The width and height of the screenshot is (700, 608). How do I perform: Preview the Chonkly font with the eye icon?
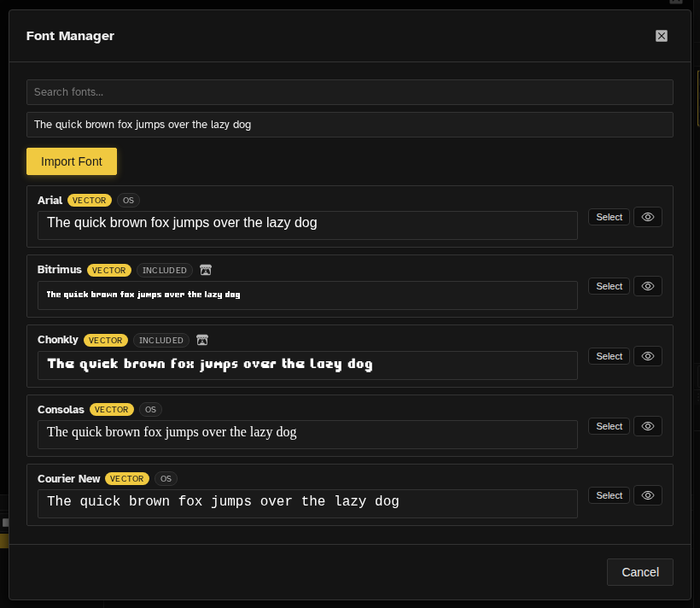(648, 356)
